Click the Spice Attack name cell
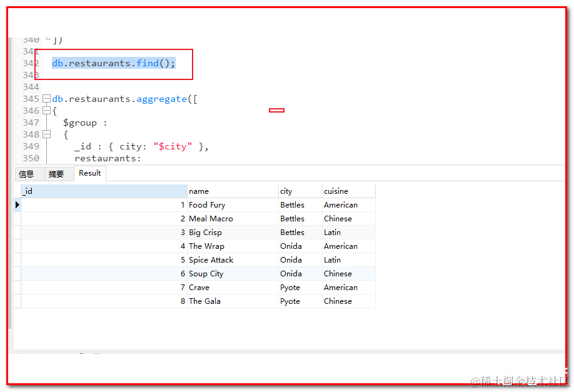574x392 pixels. 233,260
